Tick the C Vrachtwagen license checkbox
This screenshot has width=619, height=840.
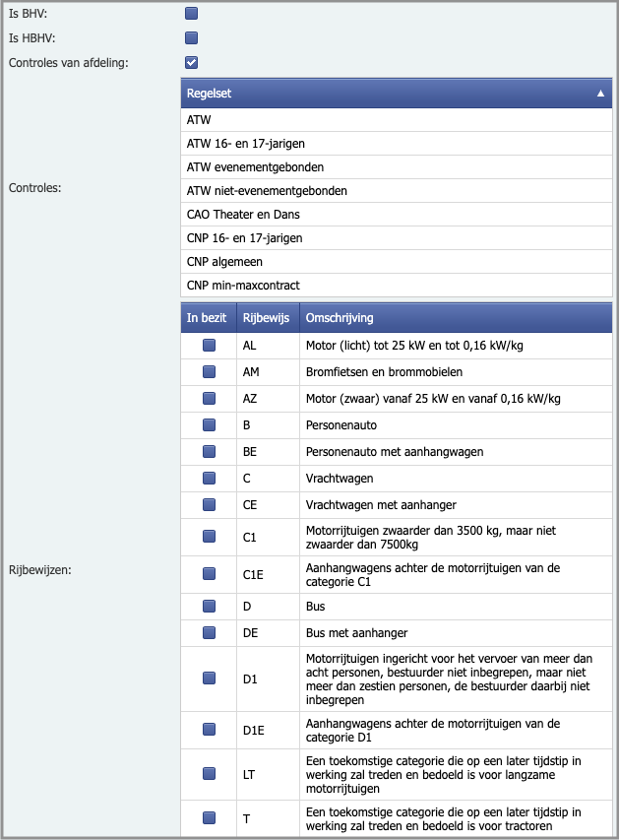(x=209, y=479)
